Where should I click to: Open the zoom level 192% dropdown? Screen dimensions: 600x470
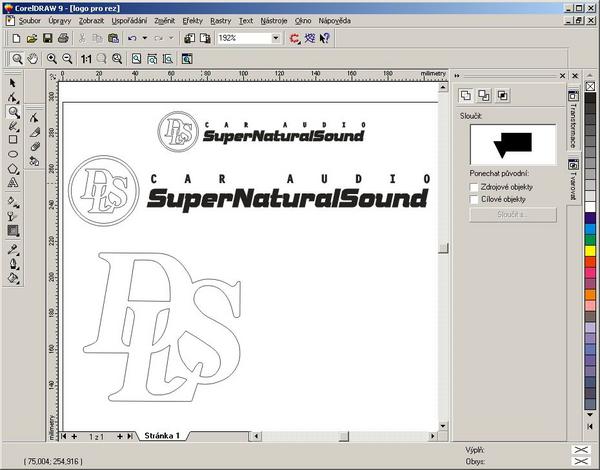pyautogui.click(x=276, y=38)
